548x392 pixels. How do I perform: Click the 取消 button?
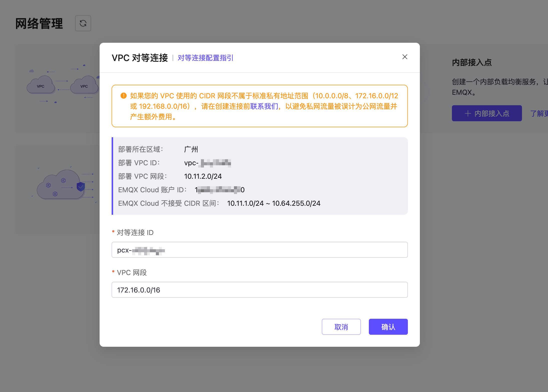(341, 327)
